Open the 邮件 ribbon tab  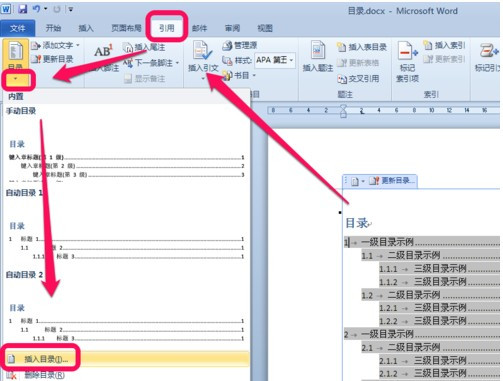tap(199, 28)
